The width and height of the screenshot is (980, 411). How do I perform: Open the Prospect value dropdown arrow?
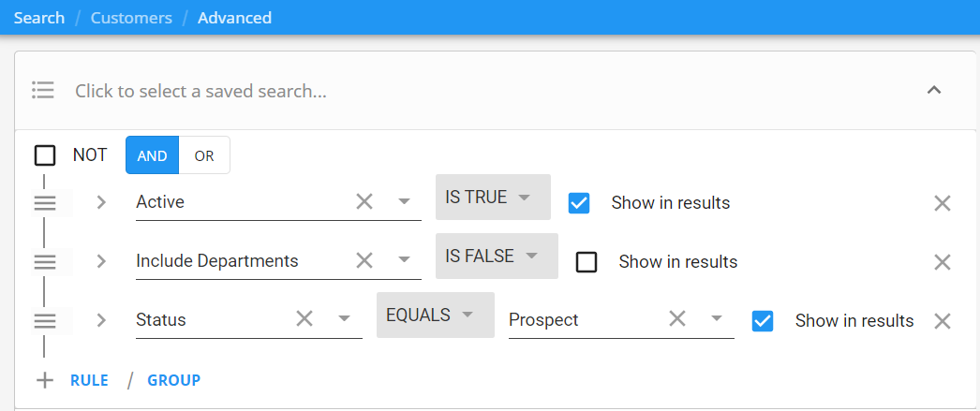coord(716,320)
